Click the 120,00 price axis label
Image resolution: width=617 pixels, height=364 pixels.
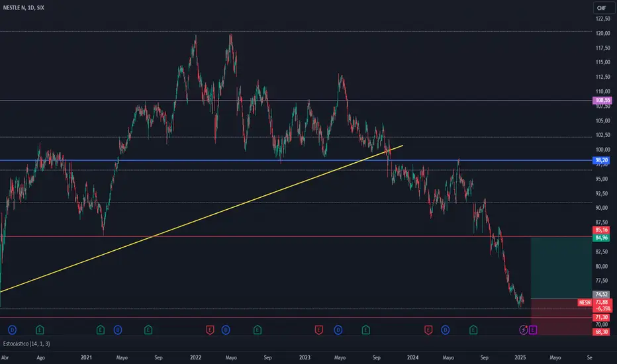click(x=603, y=34)
